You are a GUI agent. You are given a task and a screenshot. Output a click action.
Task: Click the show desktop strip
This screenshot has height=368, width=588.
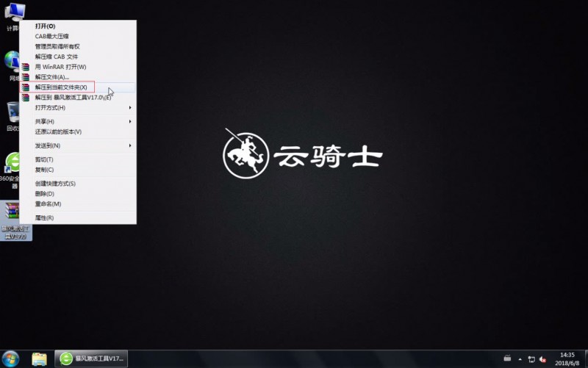[586, 359]
